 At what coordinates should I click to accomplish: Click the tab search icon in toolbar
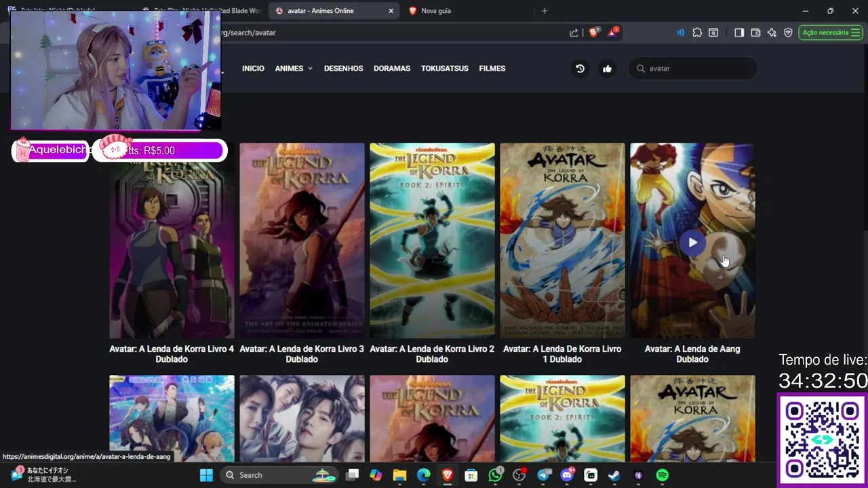(713, 33)
